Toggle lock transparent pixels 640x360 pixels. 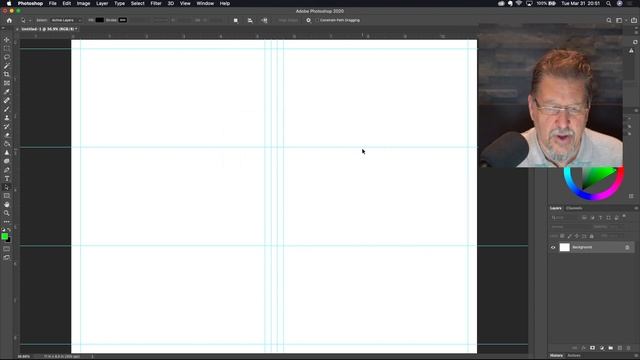click(x=562, y=236)
